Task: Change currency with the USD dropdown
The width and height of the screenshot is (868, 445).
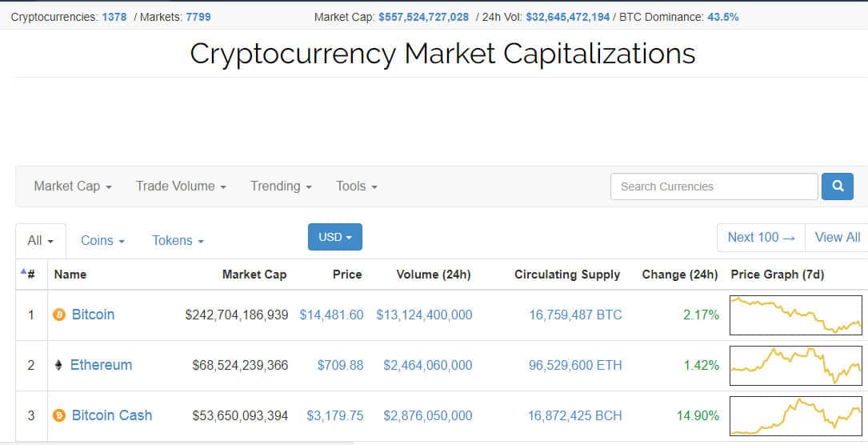Action: tap(334, 237)
